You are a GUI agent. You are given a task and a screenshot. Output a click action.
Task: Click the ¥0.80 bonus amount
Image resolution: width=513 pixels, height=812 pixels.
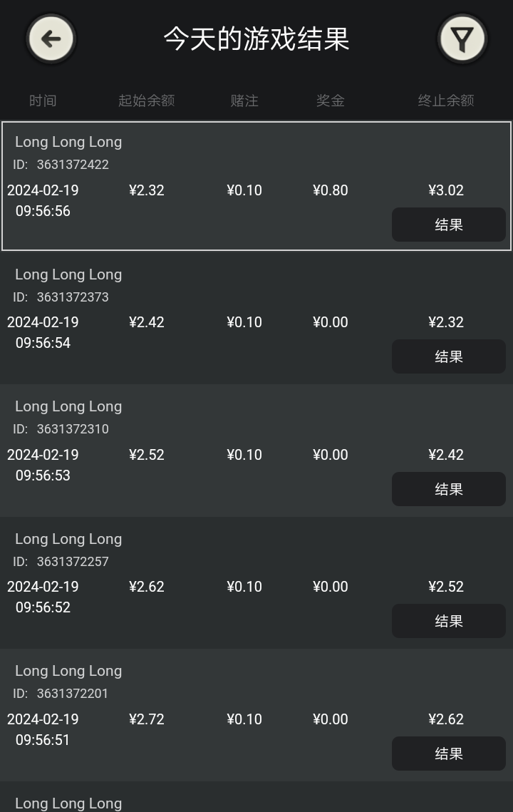[x=331, y=190]
